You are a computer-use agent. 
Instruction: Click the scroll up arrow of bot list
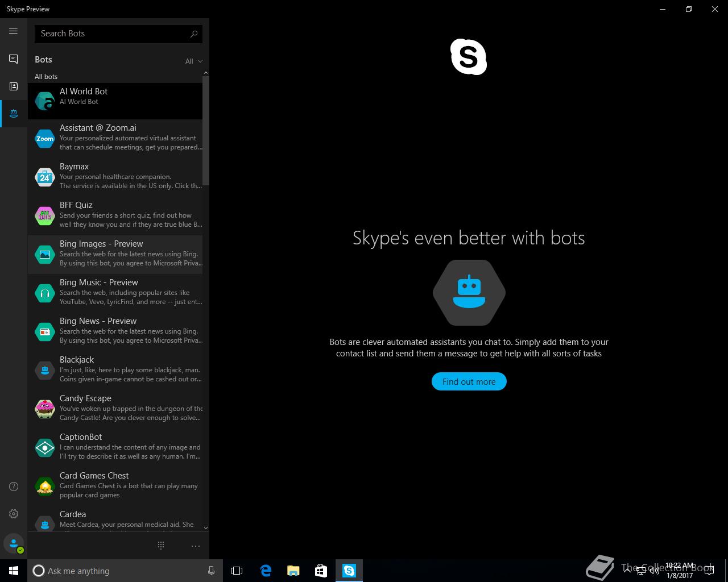coord(206,73)
